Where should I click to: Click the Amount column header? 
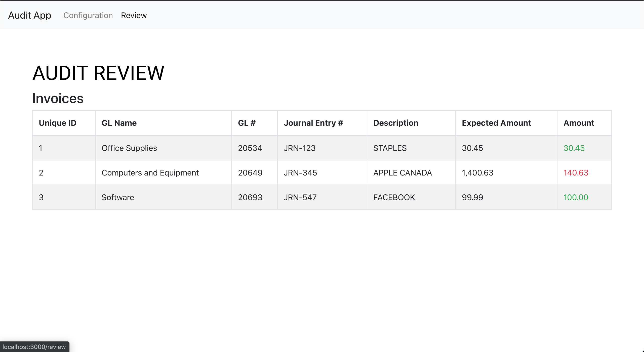(579, 123)
